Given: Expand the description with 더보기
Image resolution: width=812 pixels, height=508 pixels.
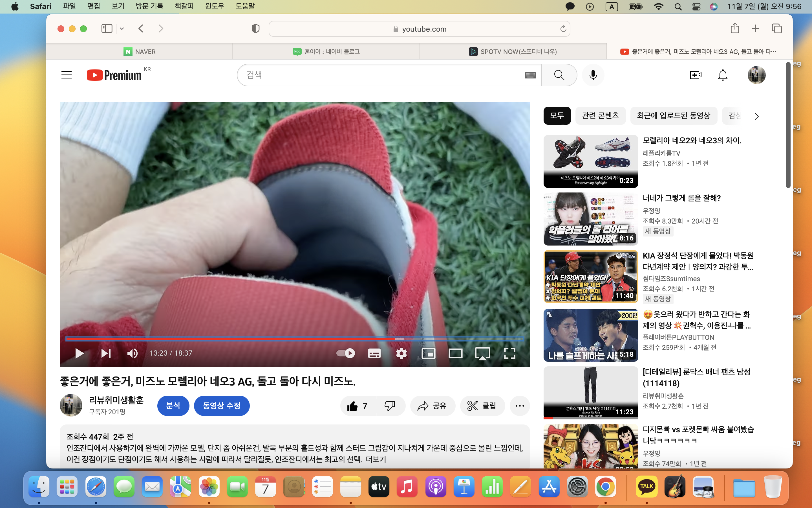Looking at the screenshot, I should [x=376, y=459].
